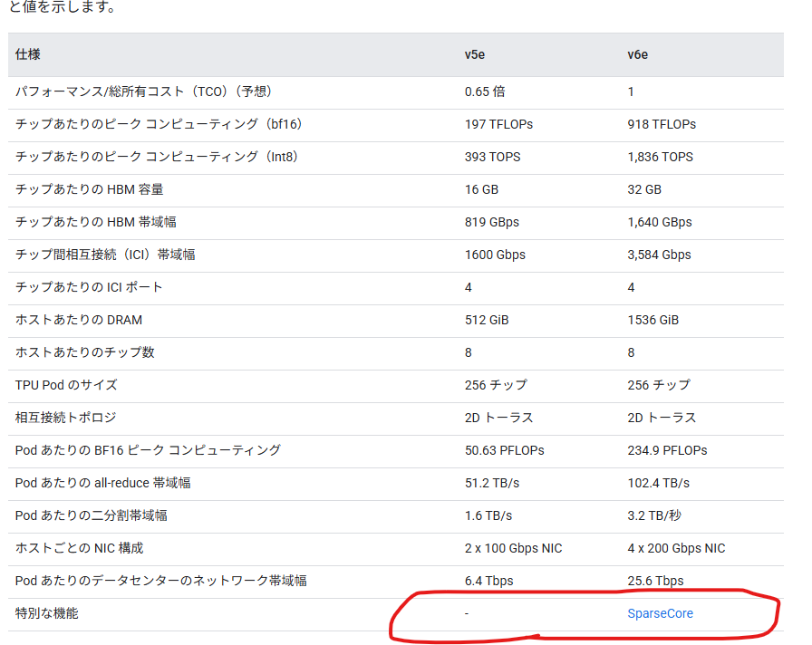Viewport: 812px width, 645px height.
Task: Select the '1,836 TOPS' value
Action: point(661,157)
